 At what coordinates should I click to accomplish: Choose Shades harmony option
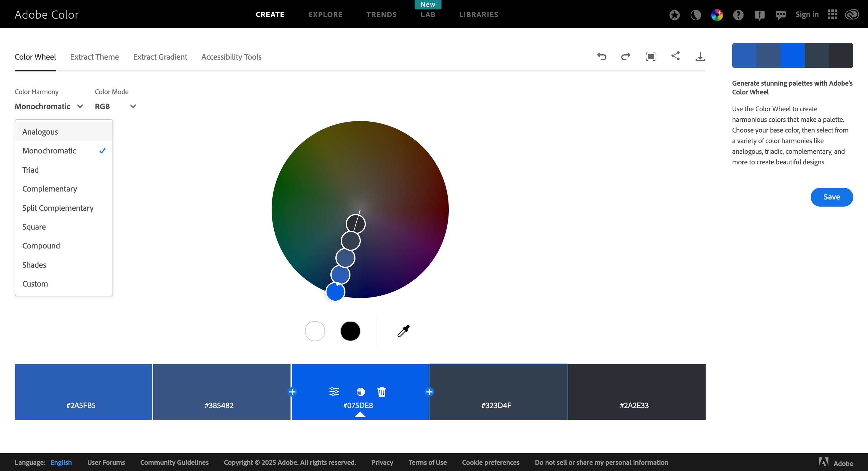coord(64,265)
